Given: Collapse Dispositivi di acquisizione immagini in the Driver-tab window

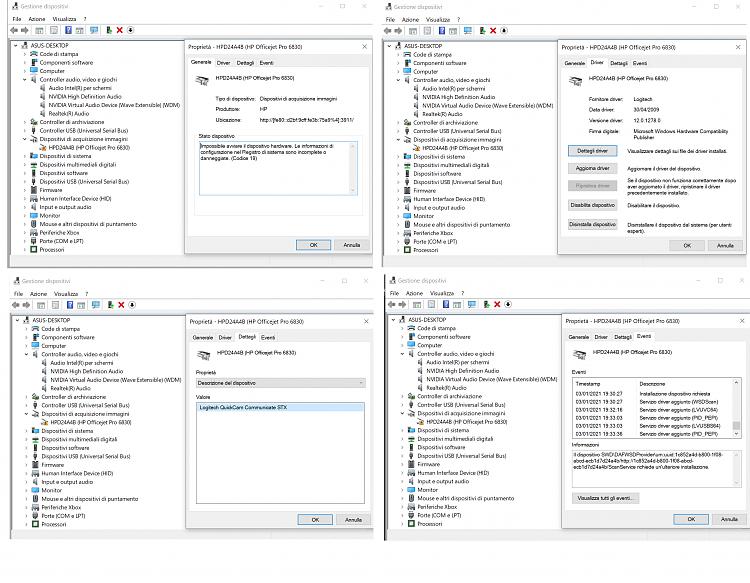Looking at the screenshot, I should coord(398,140).
